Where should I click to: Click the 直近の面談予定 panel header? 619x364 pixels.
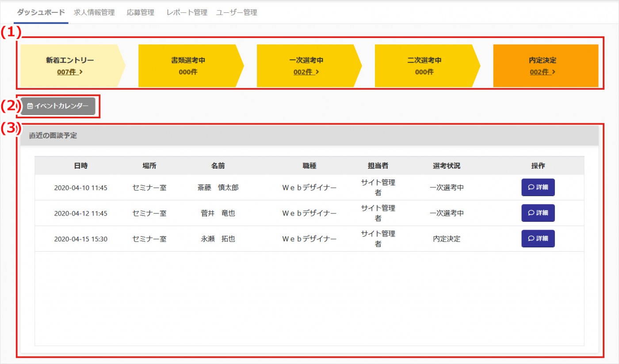coord(309,136)
